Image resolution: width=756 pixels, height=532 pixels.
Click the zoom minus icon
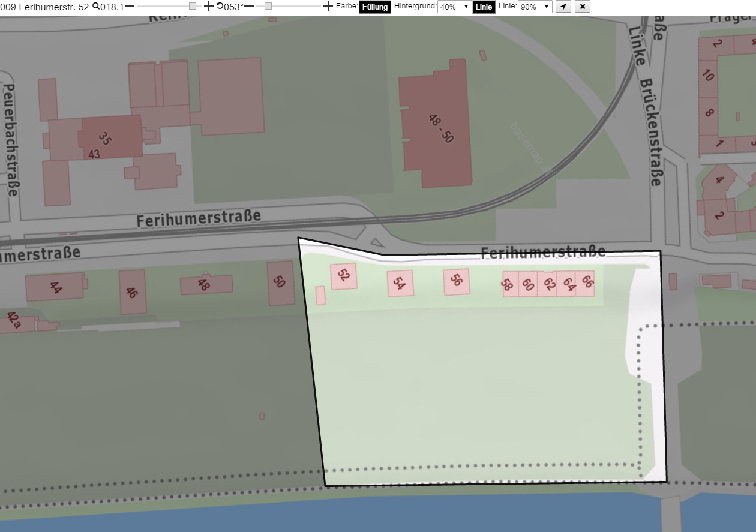coord(130,7)
